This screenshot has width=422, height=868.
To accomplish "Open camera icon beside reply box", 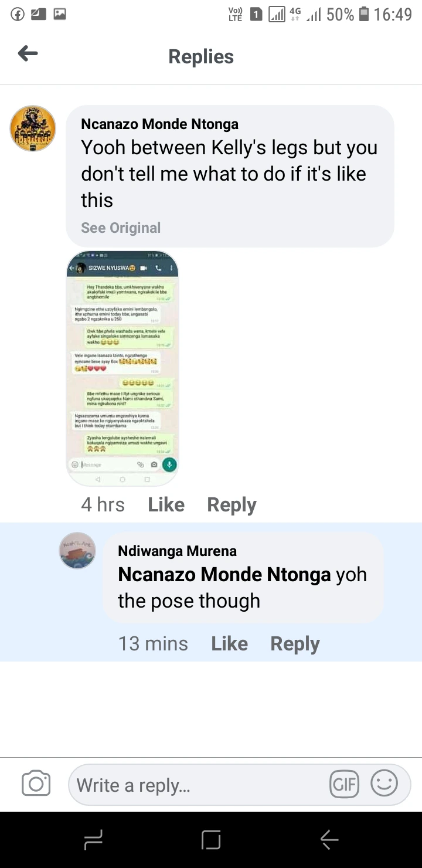I will pyautogui.click(x=36, y=784).
